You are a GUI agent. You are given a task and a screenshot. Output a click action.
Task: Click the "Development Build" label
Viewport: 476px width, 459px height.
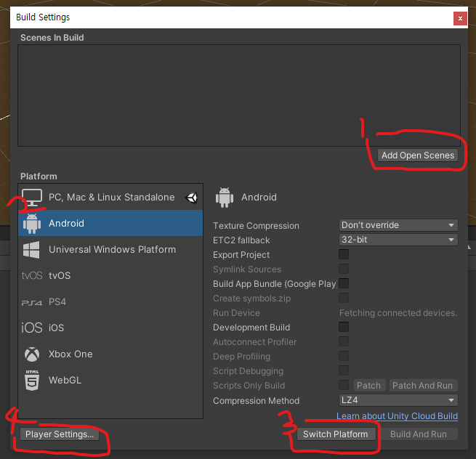(x=251, y=328)
